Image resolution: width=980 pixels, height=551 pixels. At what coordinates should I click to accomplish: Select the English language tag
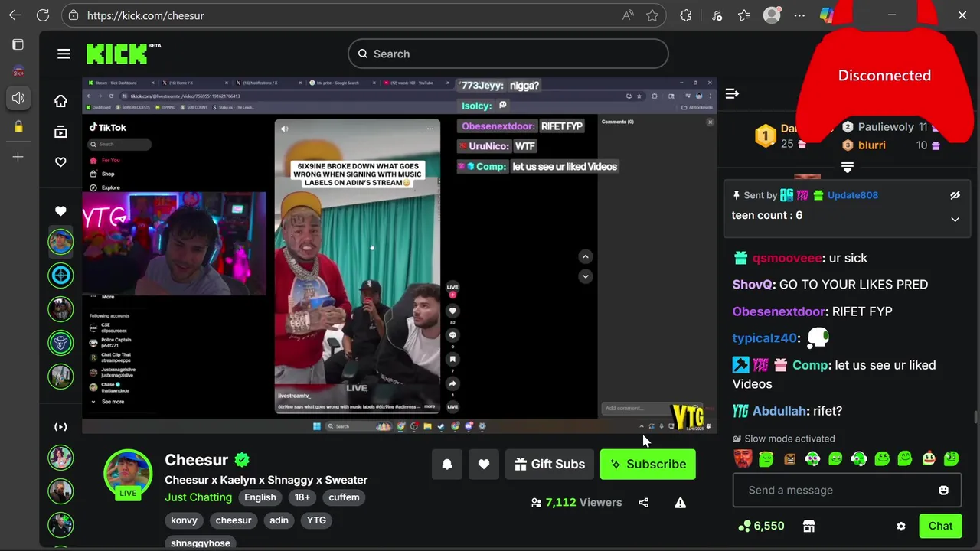click(260, 497)
